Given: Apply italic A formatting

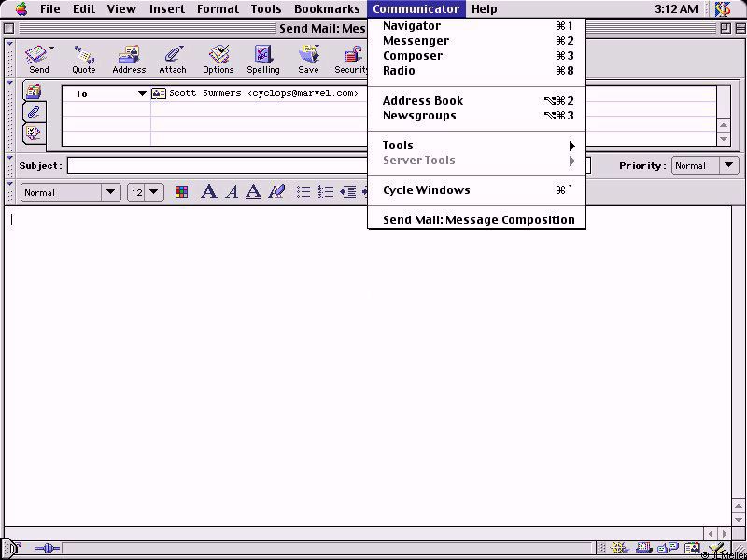Looking at the screenshot, I should click(232, 192).
